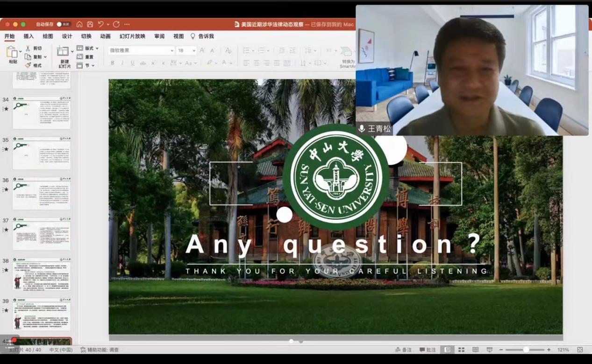Open the 绘图 ribbon tab
592x364 pixels.
coord(48,36)
